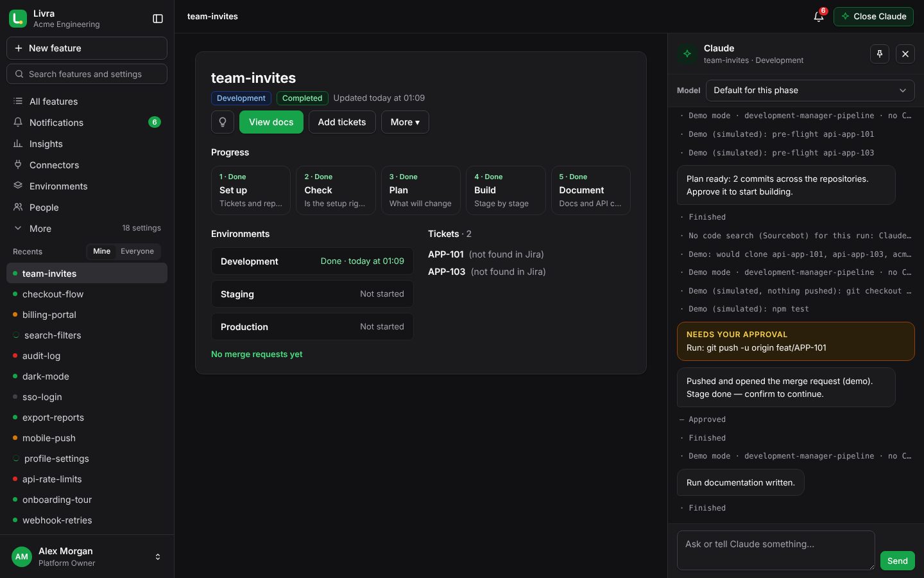Image resolution: width=924 pixels, height=578 pixels.
Task: Go to the People menu item
Action: [87, 207]
